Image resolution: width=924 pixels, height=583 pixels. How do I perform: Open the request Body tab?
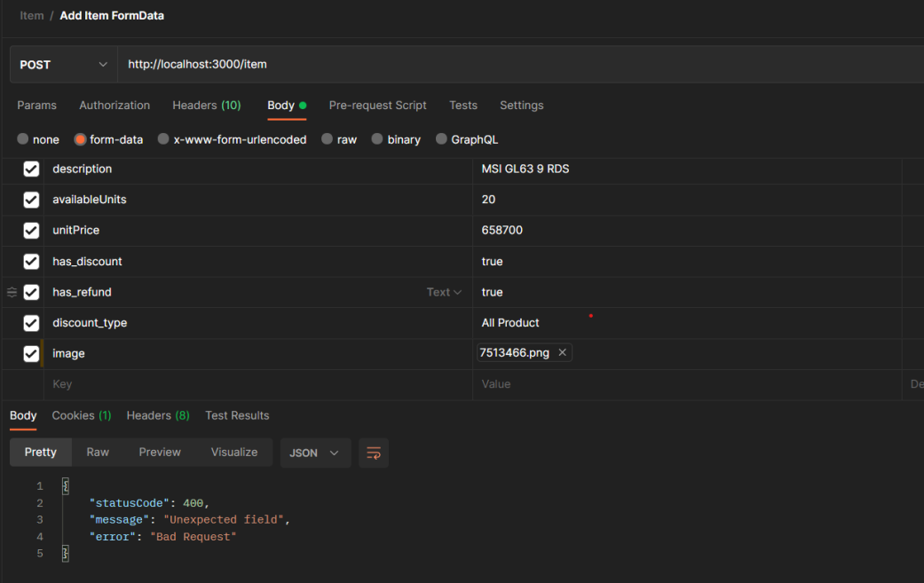[x=287, y=106]
